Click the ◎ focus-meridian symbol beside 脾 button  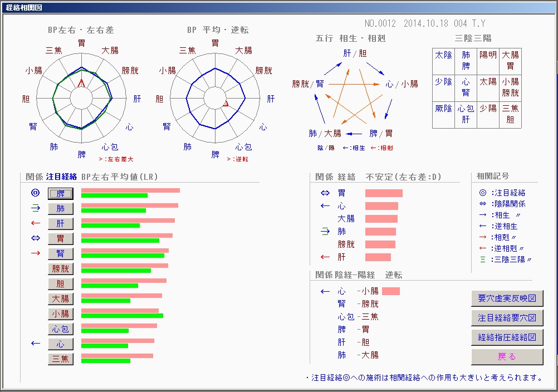36,193
